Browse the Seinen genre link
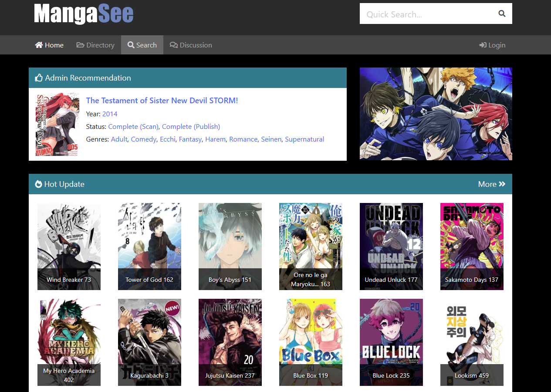This screenshot has height=392, width=551. point(271,139)
